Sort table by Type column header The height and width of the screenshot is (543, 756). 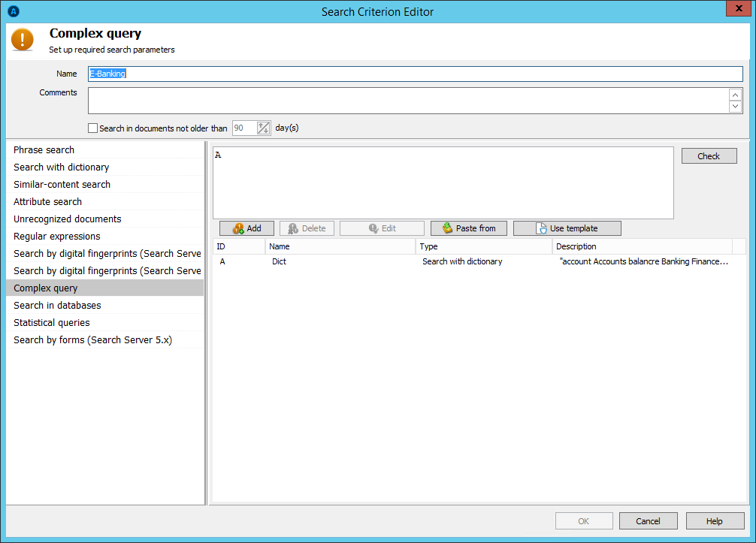pyautogui.click(x=484, y=246)
